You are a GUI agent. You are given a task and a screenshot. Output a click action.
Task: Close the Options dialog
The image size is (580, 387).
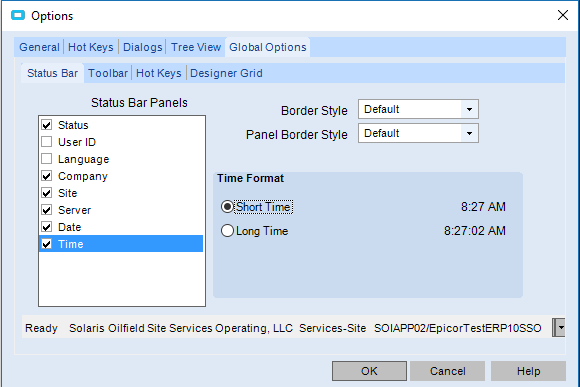point(563,15)
